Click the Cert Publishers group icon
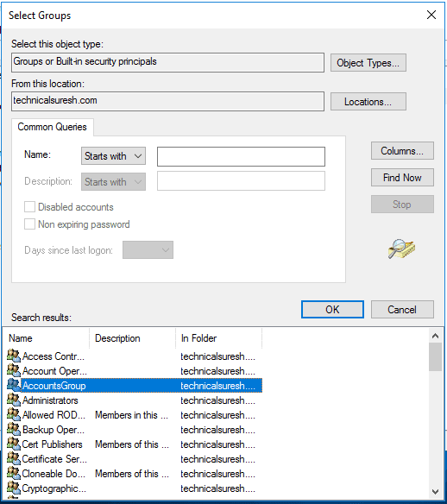Viewport: 447px width, 504px height. [14, 444]
